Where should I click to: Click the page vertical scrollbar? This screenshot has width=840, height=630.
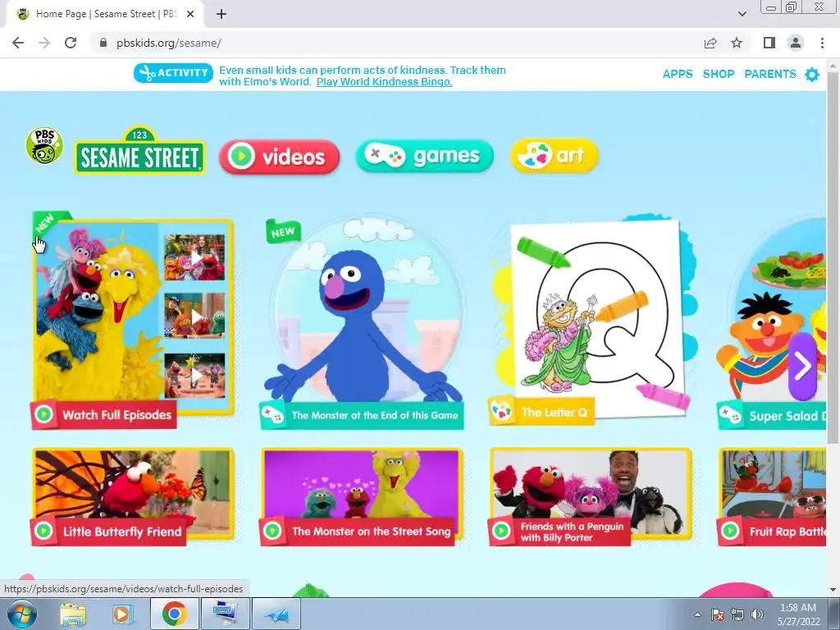coord(833,257)
